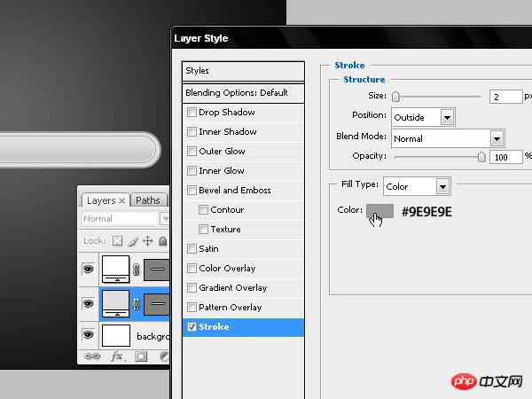Open Satin settings label
The width and height of the screenshot is (532, 399).
point(208,248)
